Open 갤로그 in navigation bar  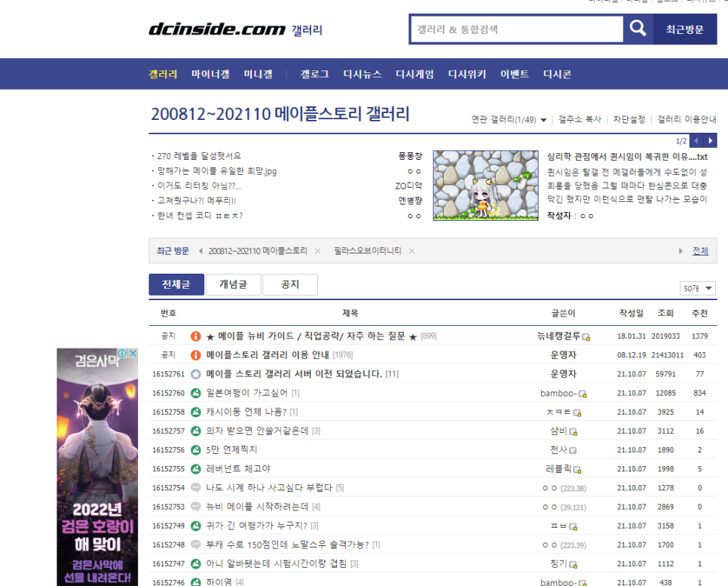(x=315, y=74)
